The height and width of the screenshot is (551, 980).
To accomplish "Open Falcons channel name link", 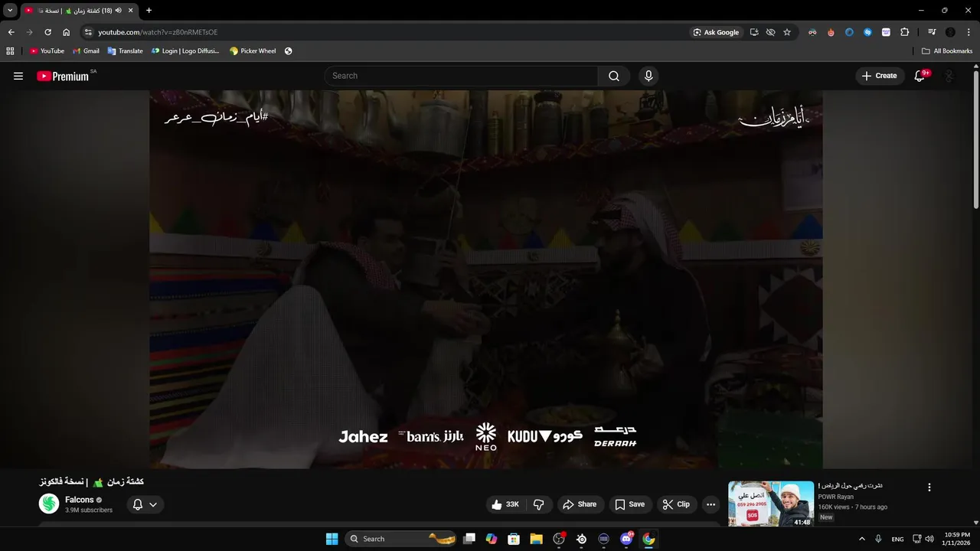I will coord(80,500).
